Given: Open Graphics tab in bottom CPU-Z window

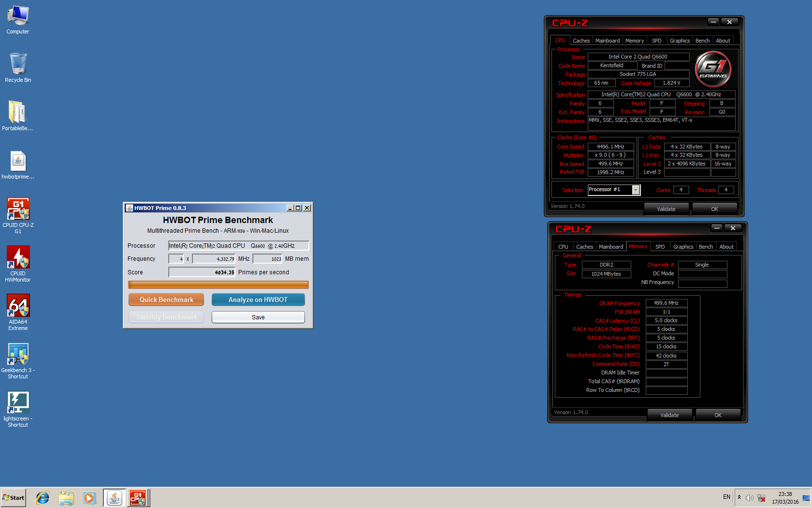Looking at the screenshot, I should coord(683,247).
